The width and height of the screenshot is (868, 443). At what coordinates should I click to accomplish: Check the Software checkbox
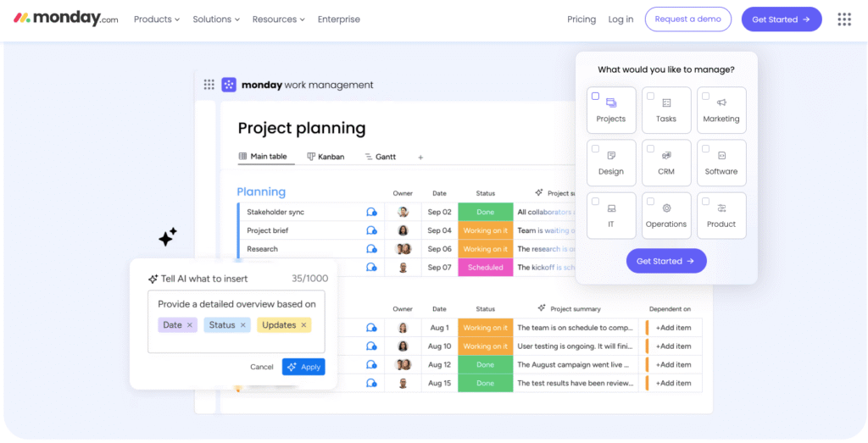pyautogui.click(x=705, y=149)
